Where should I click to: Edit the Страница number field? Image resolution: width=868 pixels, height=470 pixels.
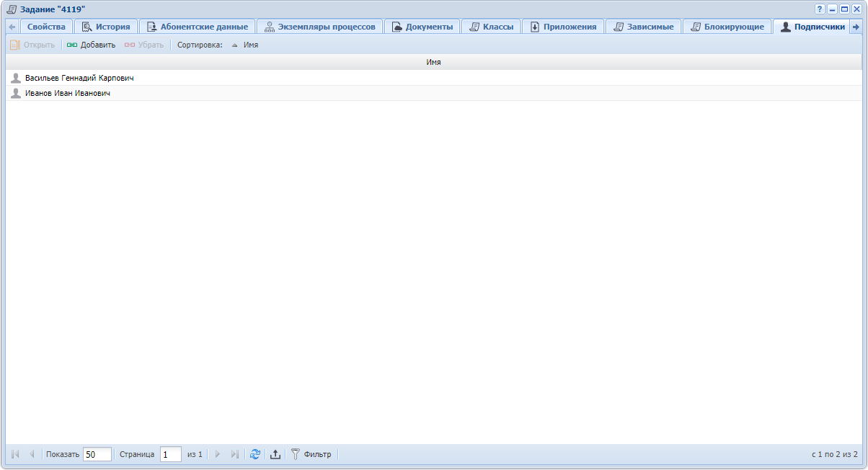[171, 454]
